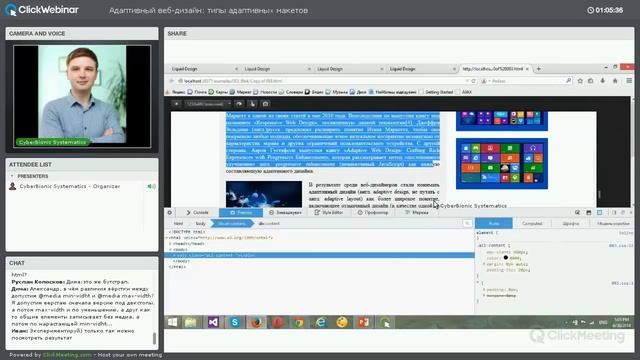Switch to the Console devtools tab
This screenshot has width=640, height=360.
tap(197, 213)
